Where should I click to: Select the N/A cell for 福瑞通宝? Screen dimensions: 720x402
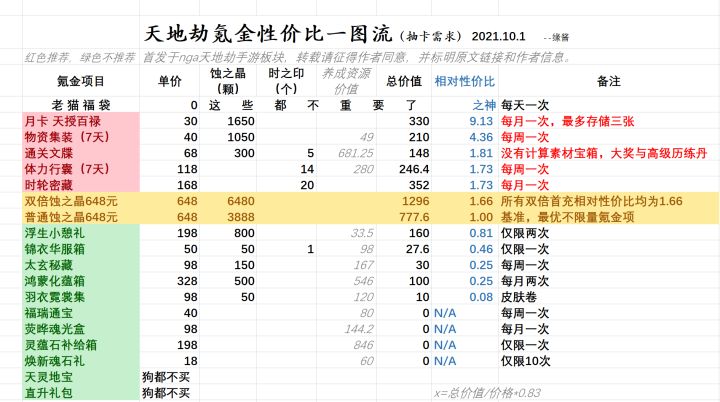click(x=445, y=313)
